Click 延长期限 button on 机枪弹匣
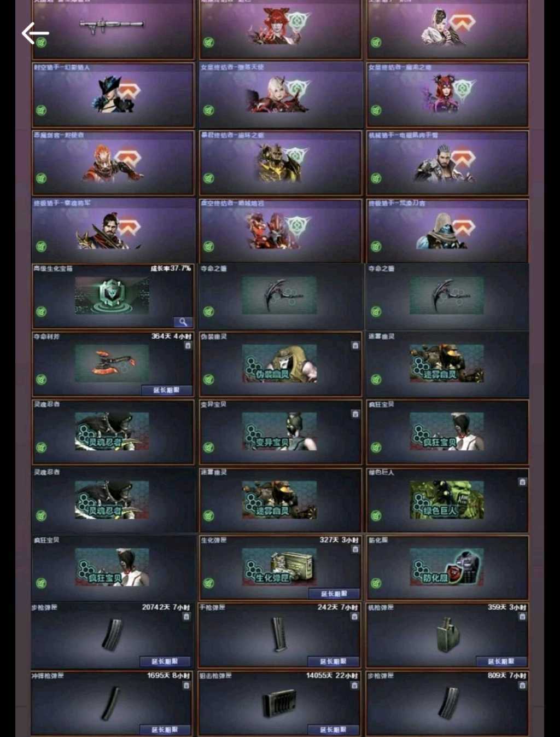Screen dimensions: 560x737 pos(501,661)
